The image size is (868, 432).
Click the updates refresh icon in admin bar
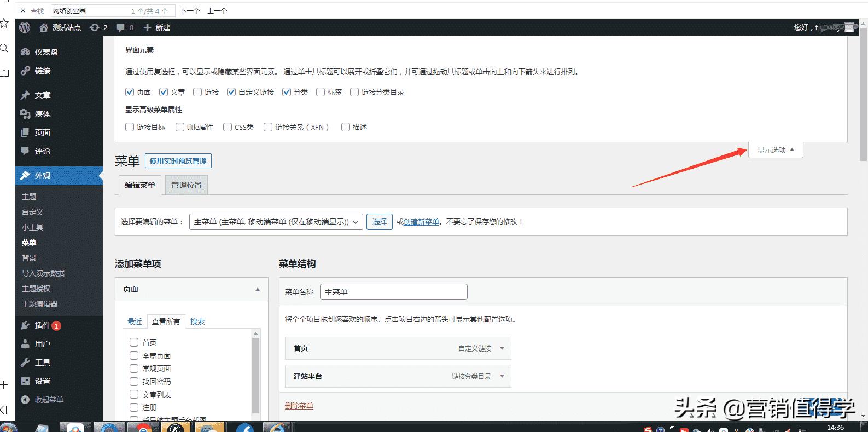coord(95,27)
